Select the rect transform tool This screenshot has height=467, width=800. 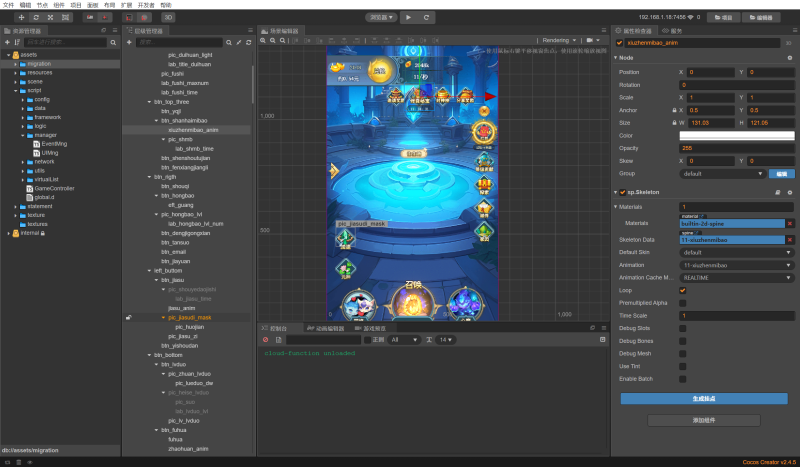click(65, 17)
